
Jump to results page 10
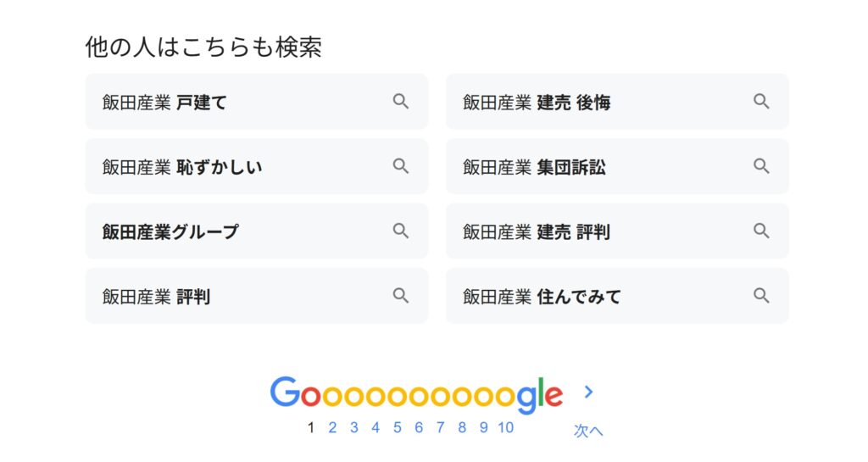505,428
